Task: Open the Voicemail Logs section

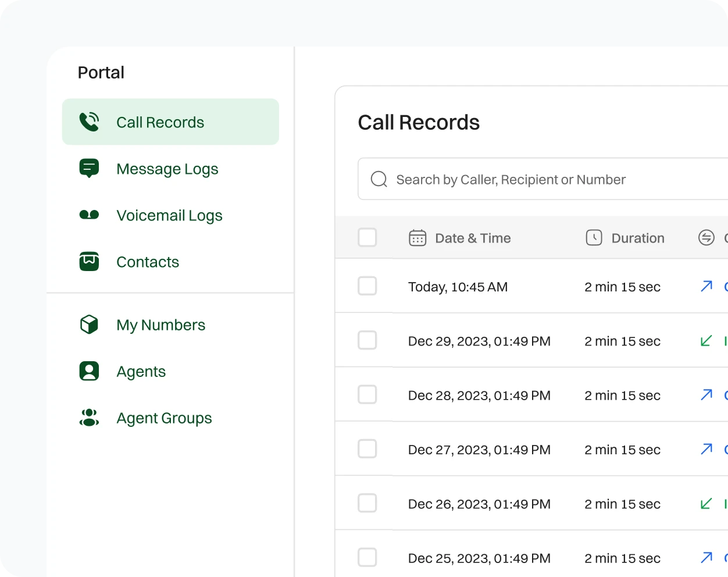Action: tap(169, 215)
